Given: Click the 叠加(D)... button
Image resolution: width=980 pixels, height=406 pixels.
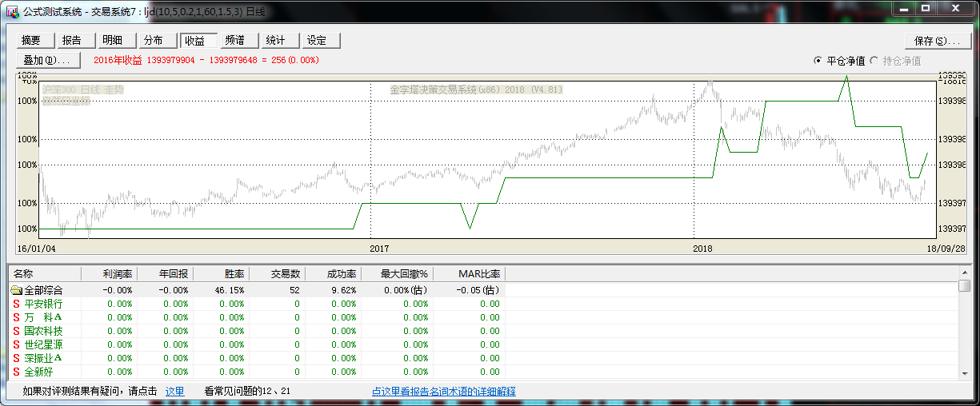Looking at the screenshot, I should pos(47,60).
